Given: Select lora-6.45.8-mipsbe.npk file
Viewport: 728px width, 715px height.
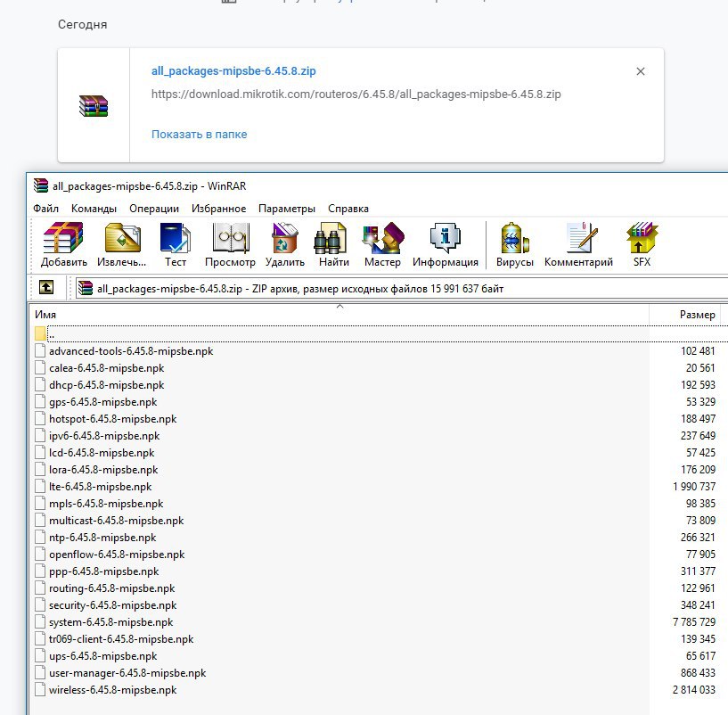Looking at the screenshot, I should coord(103,470).
